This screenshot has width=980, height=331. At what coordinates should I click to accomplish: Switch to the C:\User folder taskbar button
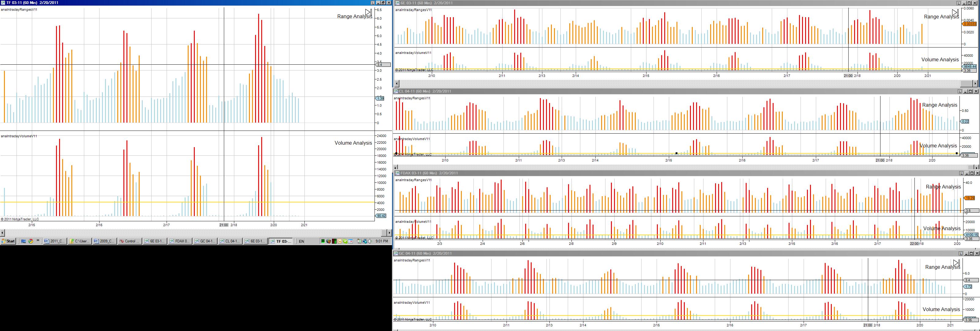pos(80,241)
